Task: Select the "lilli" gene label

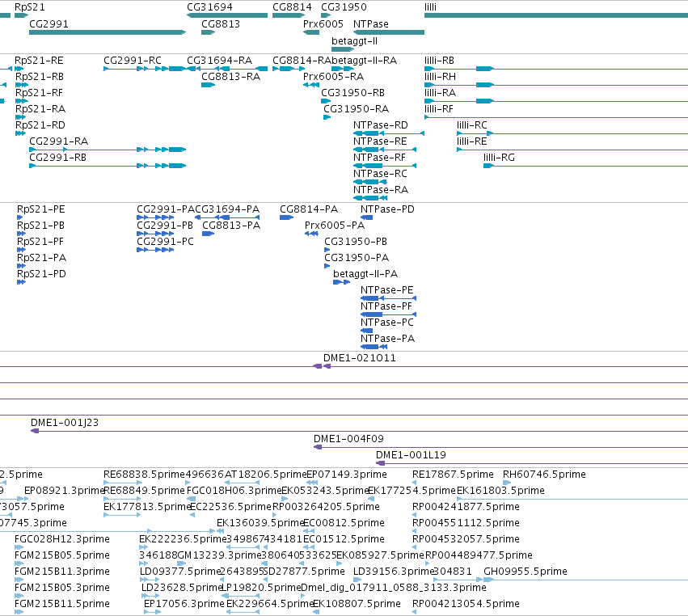Action: (430, 7)
